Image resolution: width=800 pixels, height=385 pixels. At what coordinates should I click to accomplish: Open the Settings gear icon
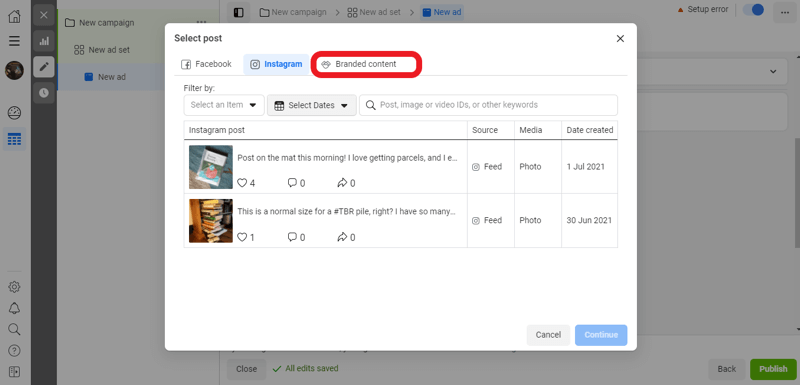click(x=14, y=287)
